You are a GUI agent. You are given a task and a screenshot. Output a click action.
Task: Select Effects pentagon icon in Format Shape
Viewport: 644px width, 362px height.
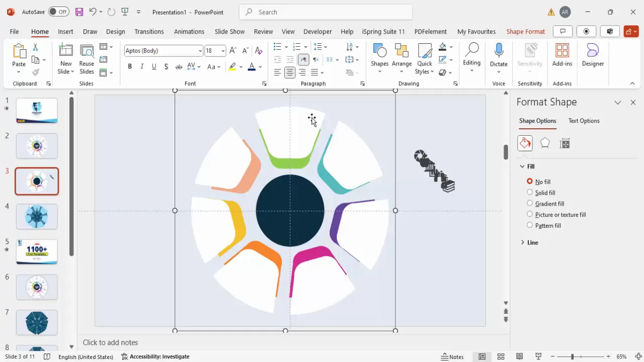[545, 143]
